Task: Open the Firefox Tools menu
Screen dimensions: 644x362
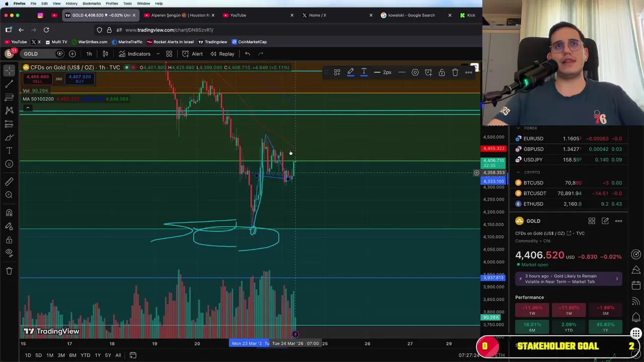Action: 127,4
